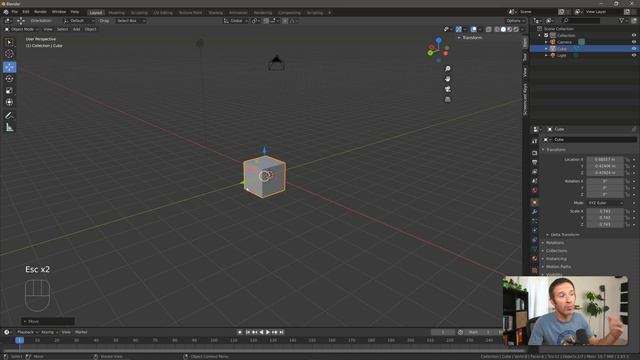Viewport: 640px width, 360px height.
Task: Hide the Cube object in outliner
Action: pyautogui.click(x=634, y=49)
